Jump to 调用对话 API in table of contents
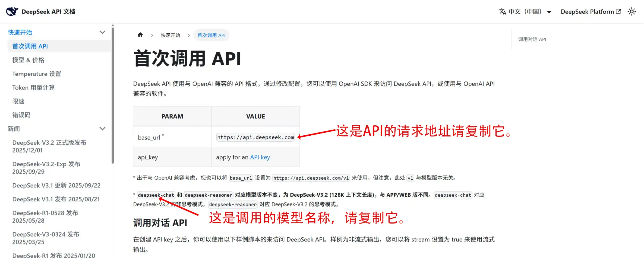The height and width of the screenshot is (258, 644). [532, 39]
